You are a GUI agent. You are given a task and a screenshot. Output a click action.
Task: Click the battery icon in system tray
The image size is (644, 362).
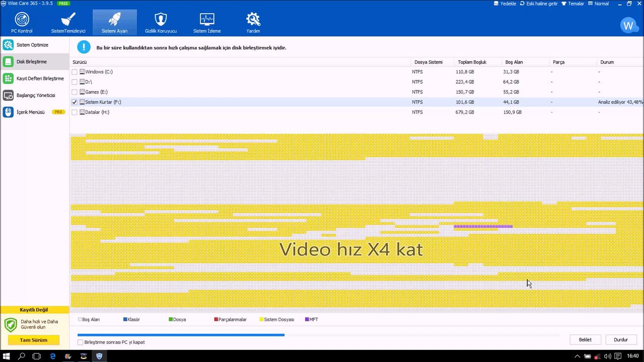(x=587, y=356)
